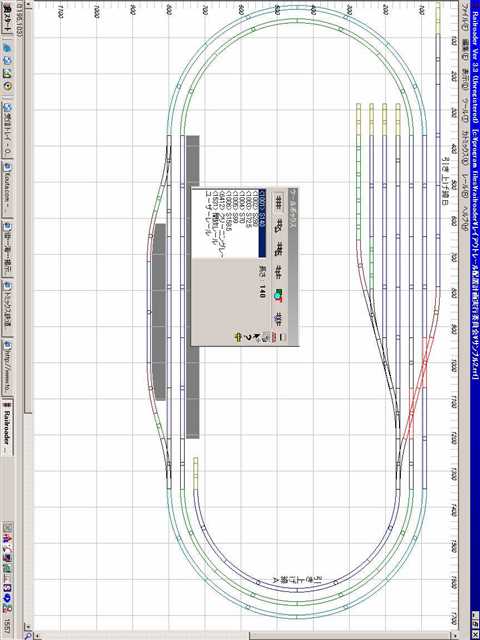This screenshot has width=480, height=640.
Task: Click the question mark help icon in toolbox
Action: (247, 337)
